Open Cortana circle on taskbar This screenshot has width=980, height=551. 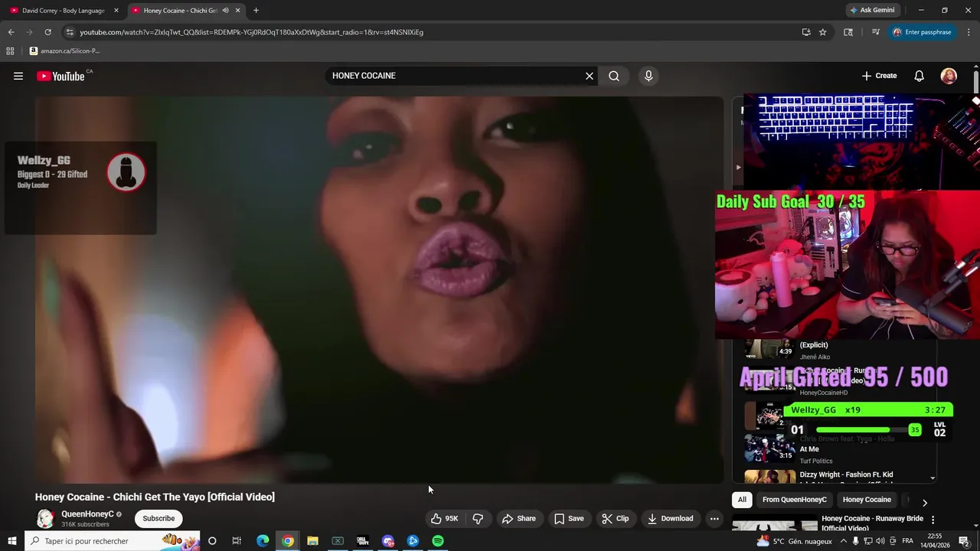[x=212, y=541]
